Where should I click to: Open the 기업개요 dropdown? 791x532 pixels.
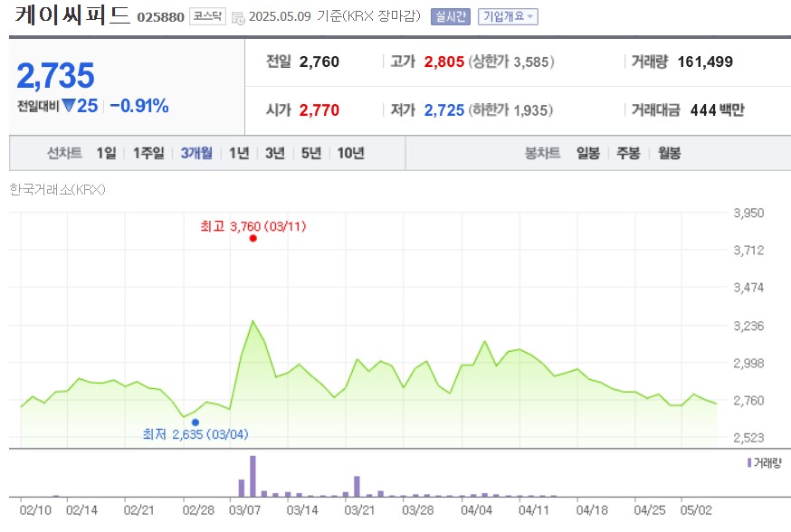coord(508,16)
